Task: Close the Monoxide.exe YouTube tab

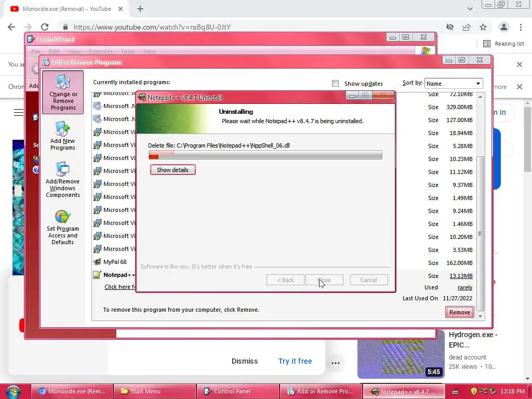Action: click(x=121, y=9)
